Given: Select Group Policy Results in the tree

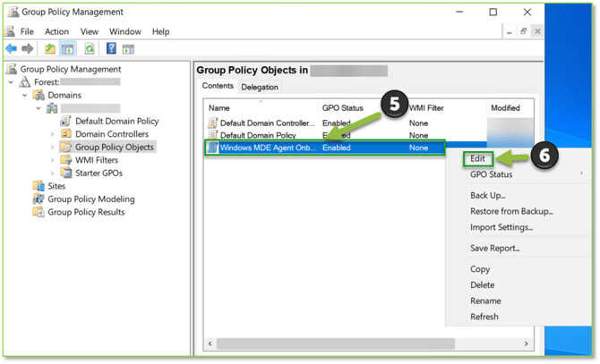Looking at the screenshot, I should (x=86, y=212).
